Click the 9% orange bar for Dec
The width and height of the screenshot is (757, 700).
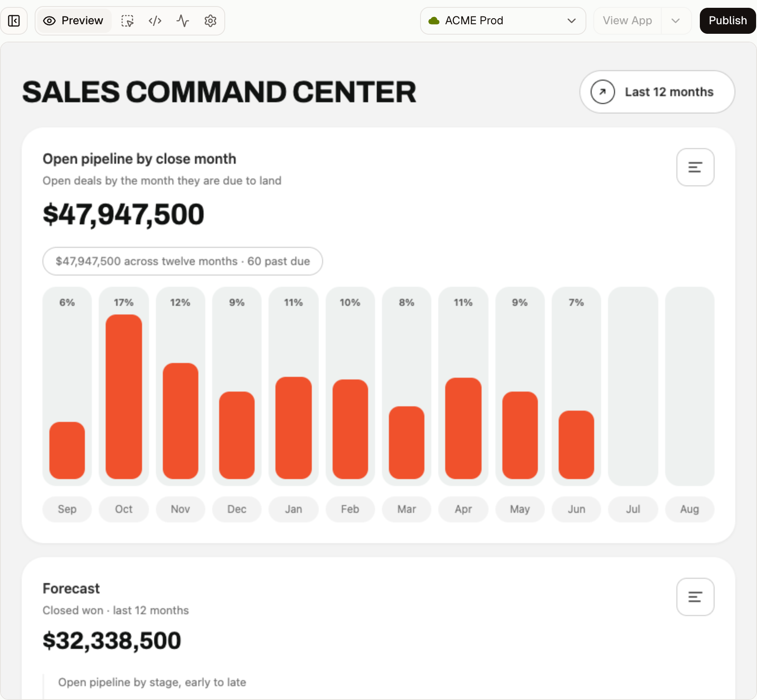tap(237, 435)
